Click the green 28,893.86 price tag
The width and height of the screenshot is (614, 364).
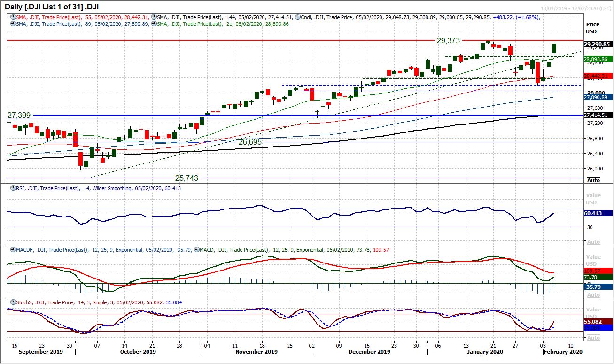pyautogui.click(x=598, y=59)
